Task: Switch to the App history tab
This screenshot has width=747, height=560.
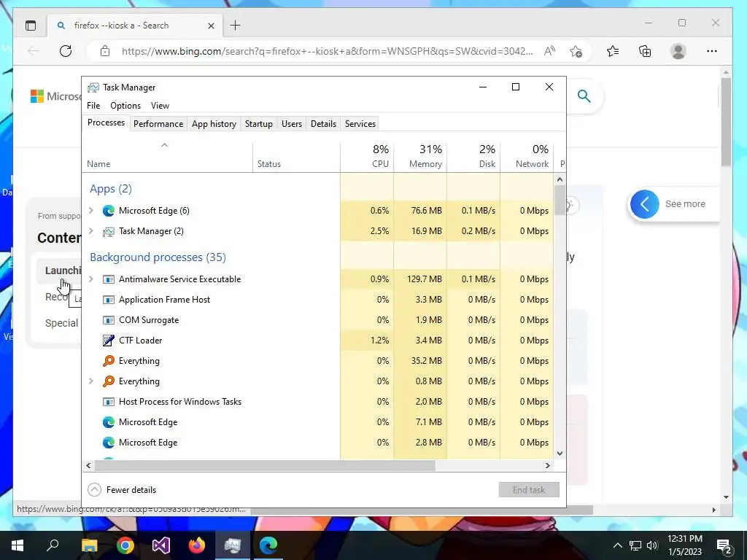Action: point(214,124)
